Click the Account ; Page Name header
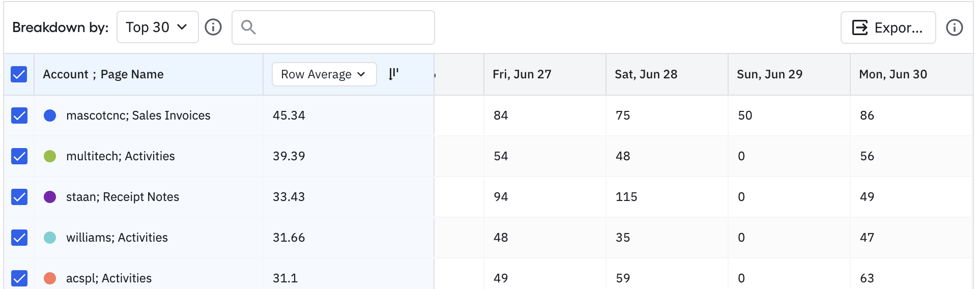The image size is (980, 289). point(103,74)
